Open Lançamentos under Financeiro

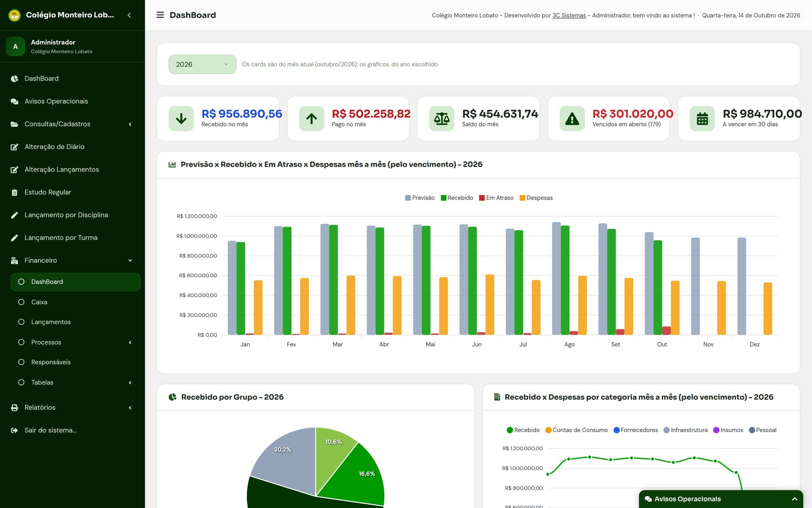point(75,322)
